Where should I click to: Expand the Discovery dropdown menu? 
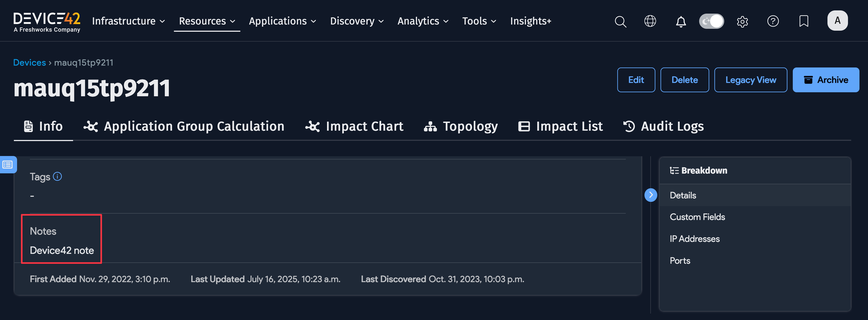pos(356,21)
